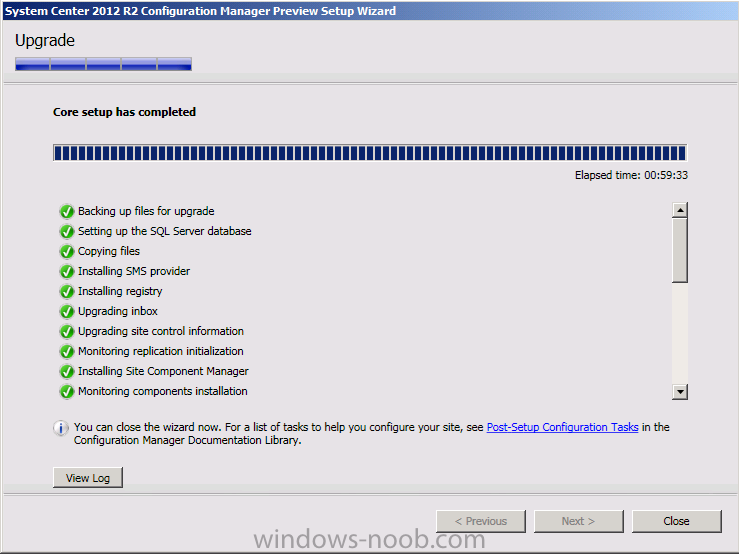739x554 pixels.
Task: Click the Elapsed time 00:59:33 text
Action: point(631,175)
